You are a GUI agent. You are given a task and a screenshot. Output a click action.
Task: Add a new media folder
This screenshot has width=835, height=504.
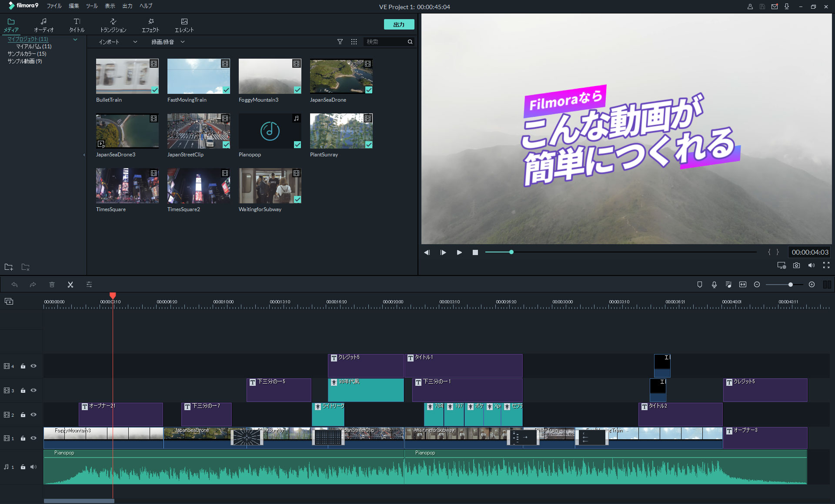pyautogui.click(x=9, y=267)
